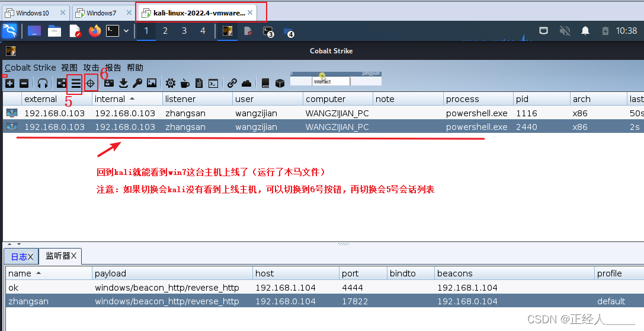644x331 pixels.
Task: Switch to workspace 3 in the panel
Action: point(184,31)
